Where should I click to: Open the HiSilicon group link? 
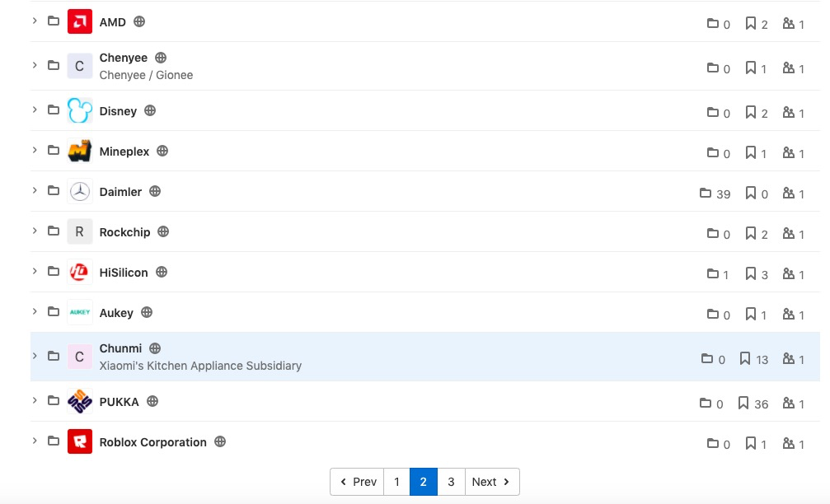124,273
